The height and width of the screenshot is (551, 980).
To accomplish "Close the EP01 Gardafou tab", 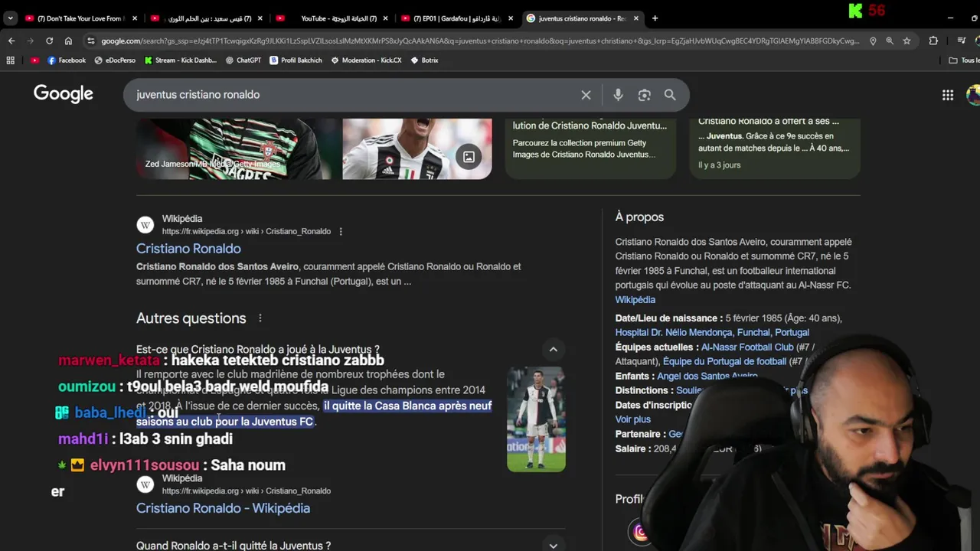I will click(510, 18).
